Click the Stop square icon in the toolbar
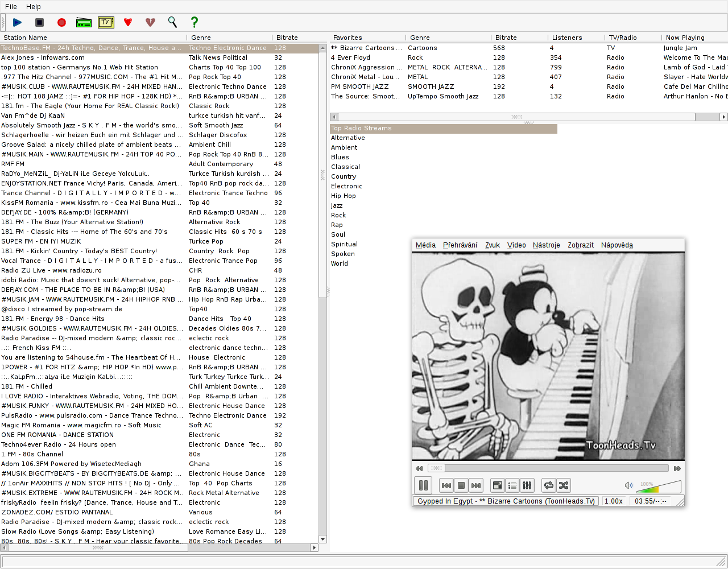The width and height of the screenshot is (728, 569). tap(39, 22)
